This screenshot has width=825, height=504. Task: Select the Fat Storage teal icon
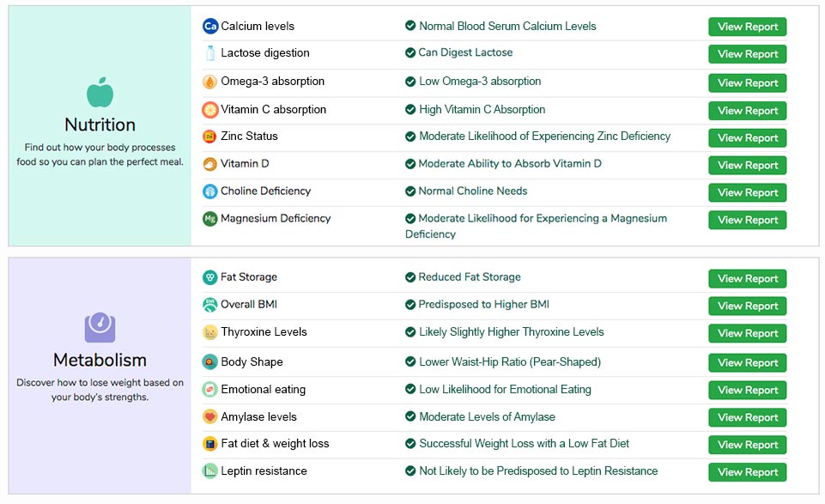coord(210,277)
